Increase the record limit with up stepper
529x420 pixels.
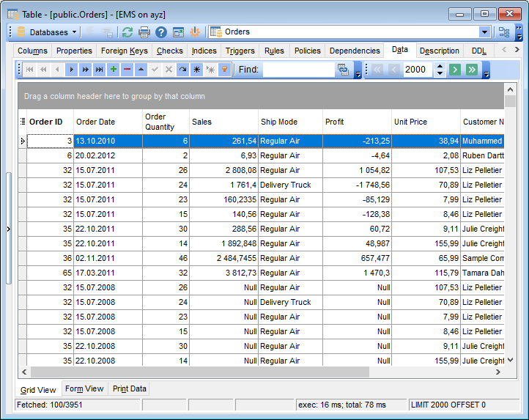point(440,66)
